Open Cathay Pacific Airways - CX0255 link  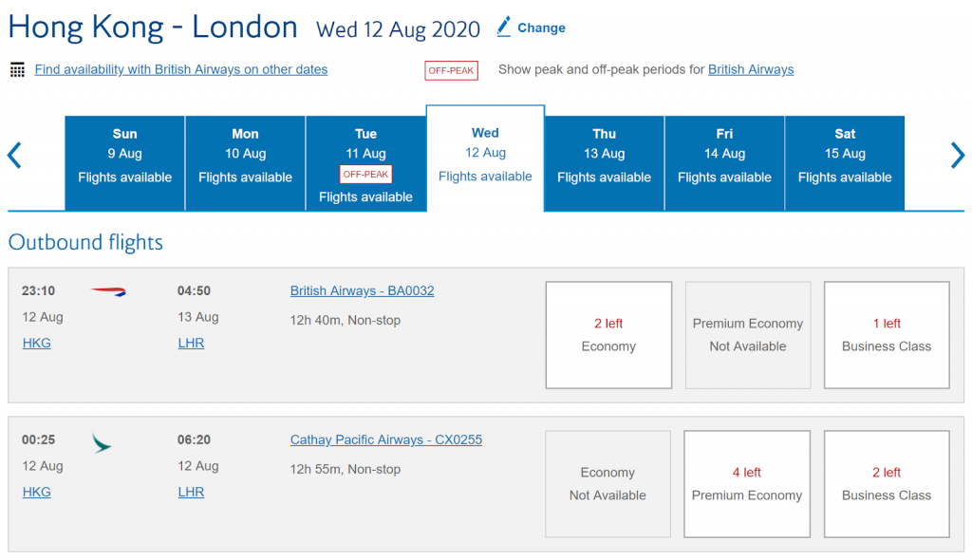pyautogui.click(x=385, y=440)
